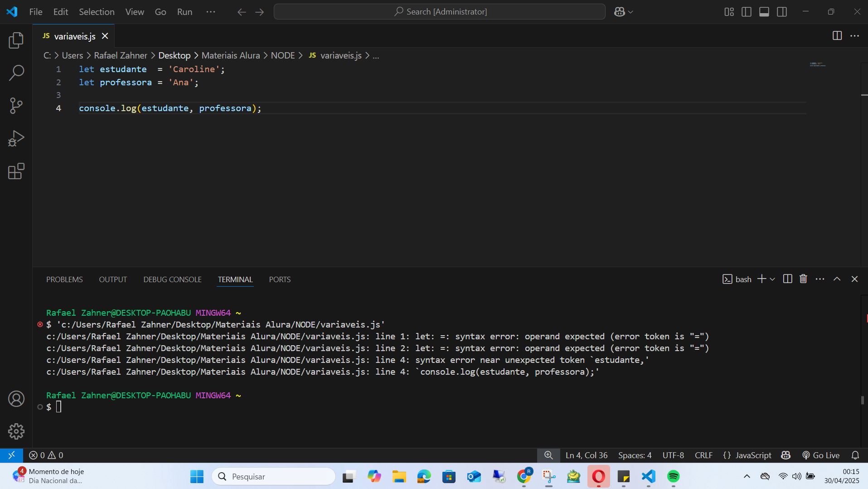Screen dimensions: 868x489
Task: Click the Desktop breadcrumb segment
Action: click(x=175, y=55)
